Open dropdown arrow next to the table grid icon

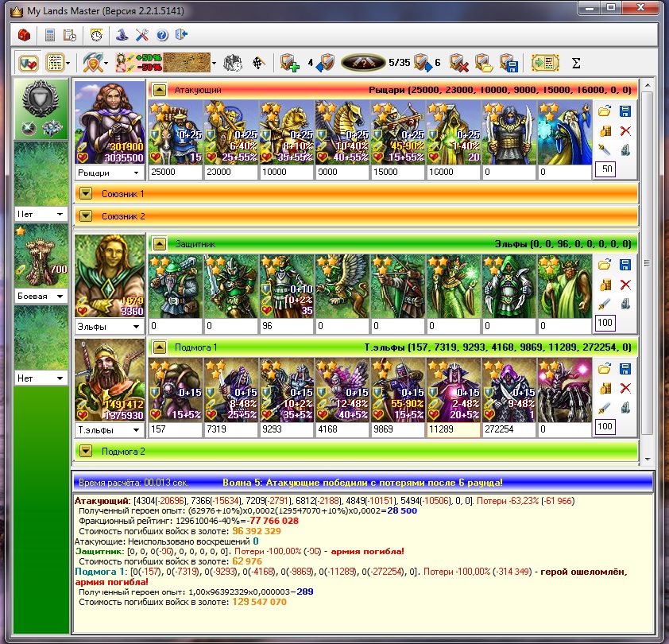[68, 64]
